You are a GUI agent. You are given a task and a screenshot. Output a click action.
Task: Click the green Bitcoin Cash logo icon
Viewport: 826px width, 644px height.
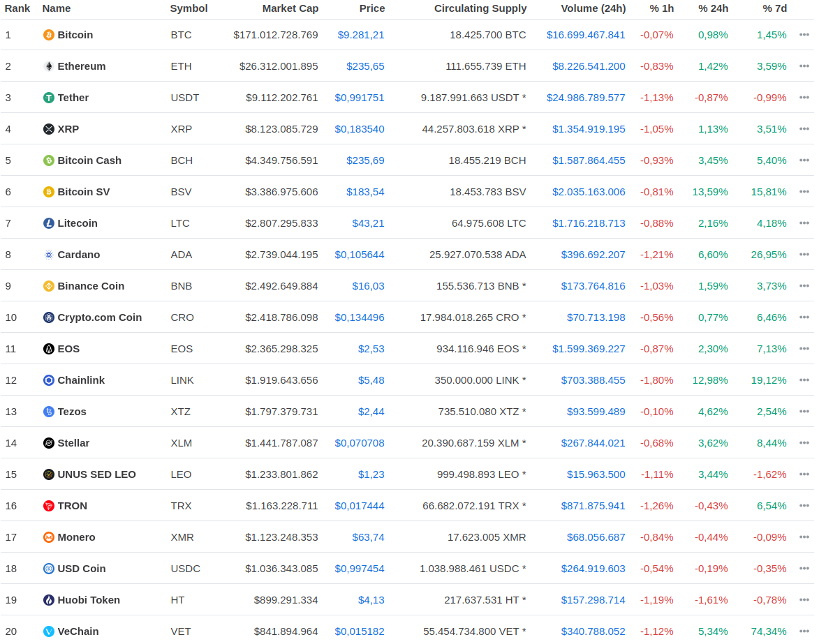tap(48, 160)
